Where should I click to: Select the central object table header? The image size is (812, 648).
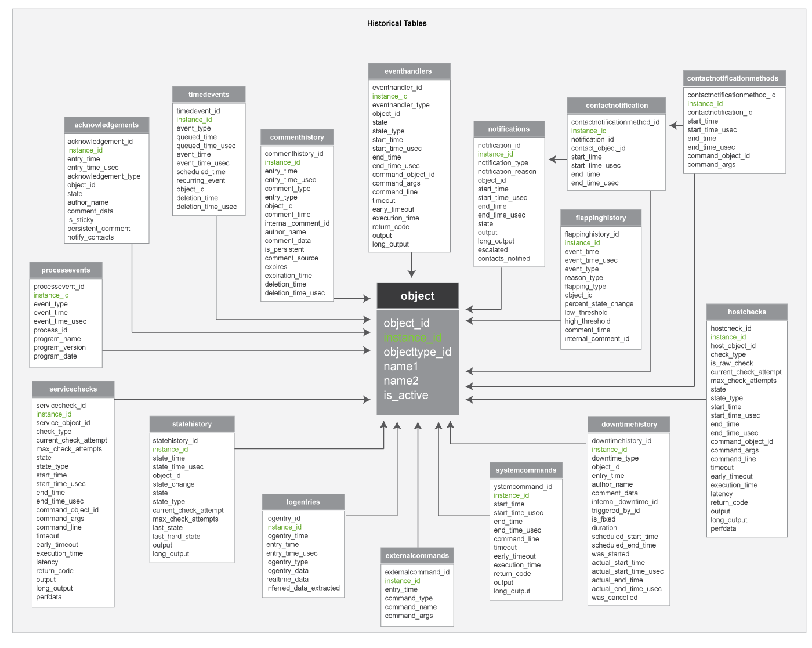coord(417,296)
